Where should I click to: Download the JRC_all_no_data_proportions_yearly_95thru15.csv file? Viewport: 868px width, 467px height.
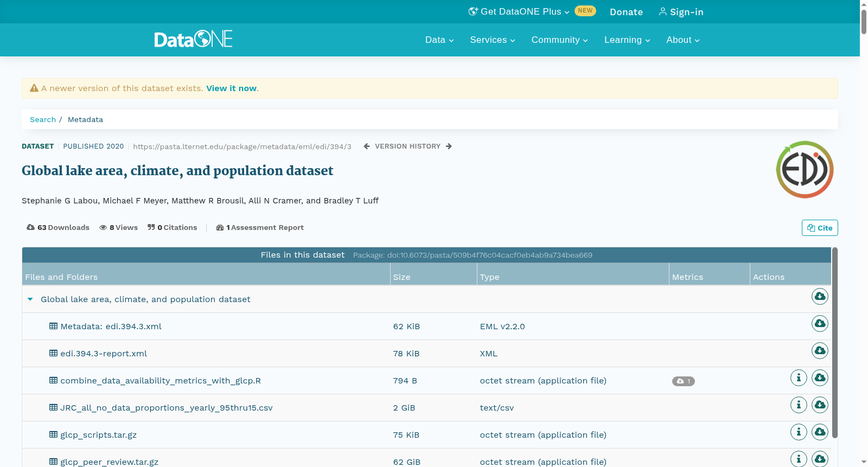820,405
